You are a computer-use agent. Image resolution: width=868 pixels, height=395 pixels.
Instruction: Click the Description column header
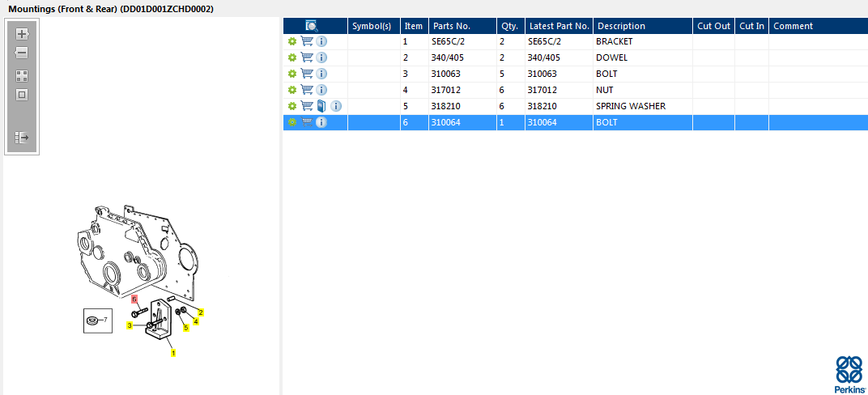coord(643,26)
